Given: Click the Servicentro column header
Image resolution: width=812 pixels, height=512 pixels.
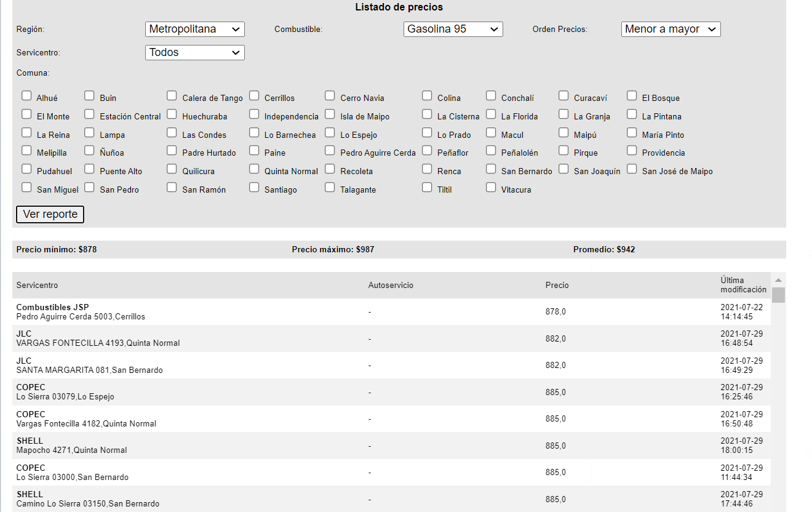Looking at the screenshot, I should pos(37,285).
